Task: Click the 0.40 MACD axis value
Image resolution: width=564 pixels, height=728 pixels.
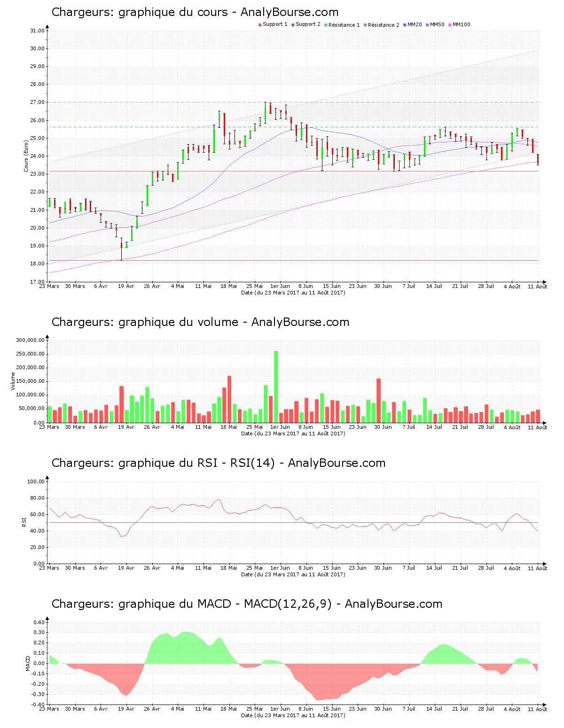Action: [x=39, y=623]
